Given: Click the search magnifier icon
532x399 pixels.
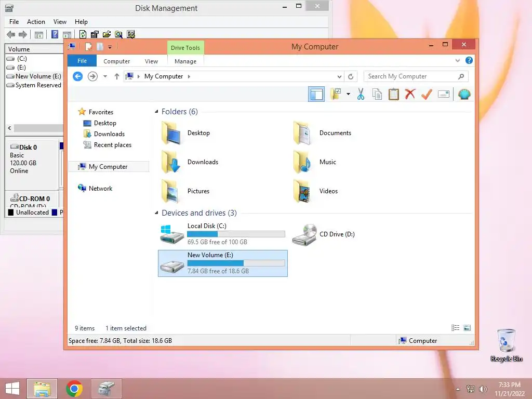Looking at the screenshot, I should (461, 76).
